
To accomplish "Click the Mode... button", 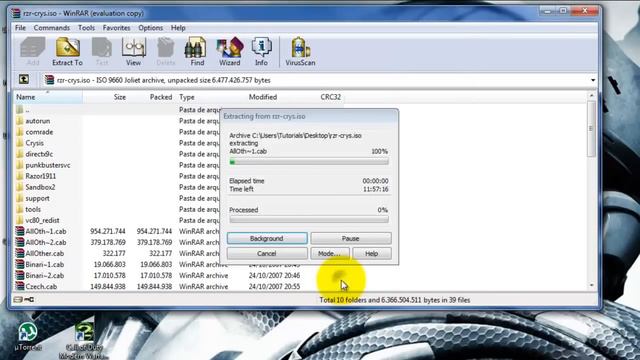I will click(x=329, y=253).
